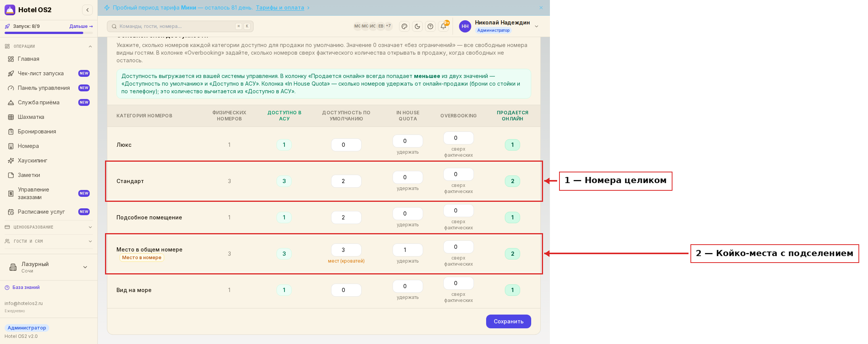868x344 pixels.
Task: Open the Лазурный hotel selector
Action: tap(48, 267)
